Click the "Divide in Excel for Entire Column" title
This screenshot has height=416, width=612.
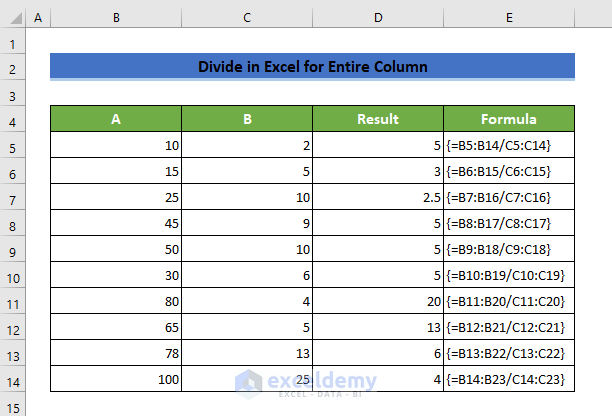tap(312, 68)
